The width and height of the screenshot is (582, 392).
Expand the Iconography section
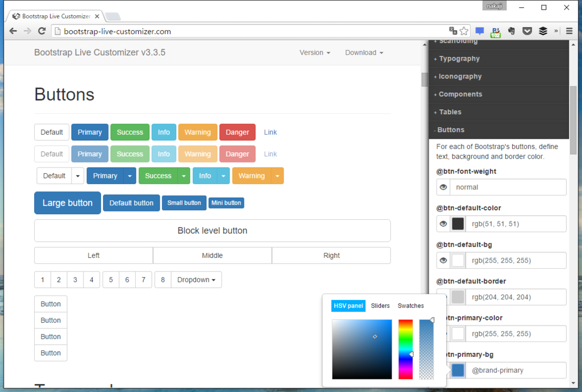tap(498, 76)
